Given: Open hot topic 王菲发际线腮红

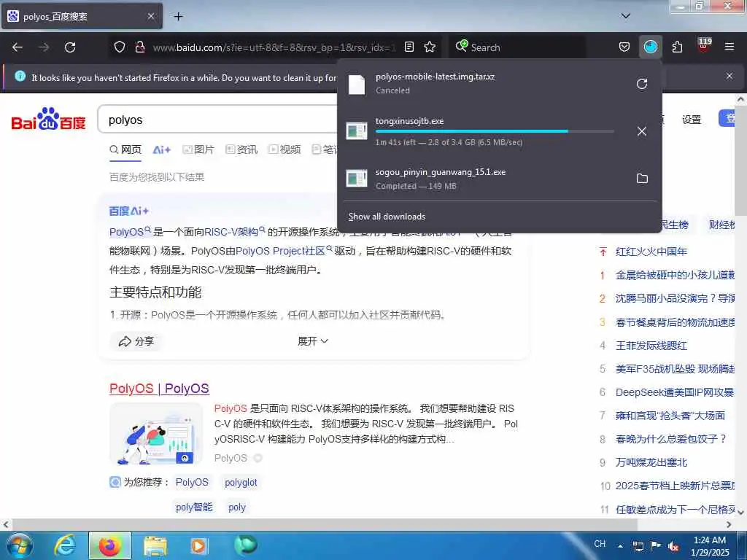Looking at the screenshot, I should pyautogui.click(x=651, y=345).
